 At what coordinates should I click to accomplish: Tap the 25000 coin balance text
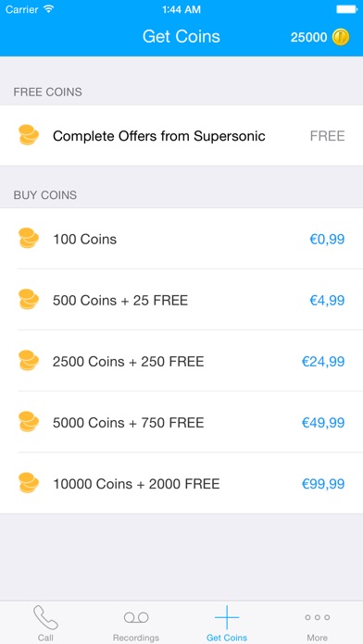308,37
